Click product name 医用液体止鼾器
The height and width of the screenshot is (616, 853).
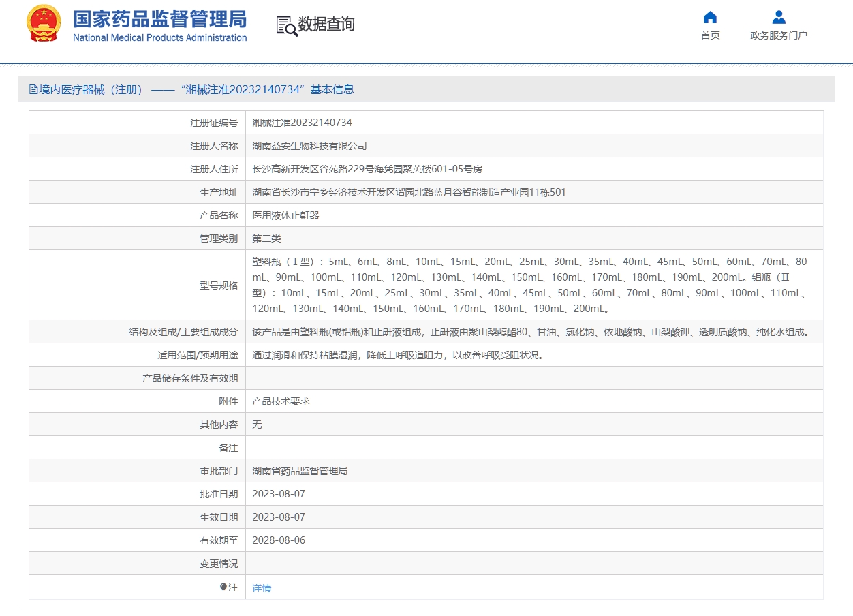285,215
